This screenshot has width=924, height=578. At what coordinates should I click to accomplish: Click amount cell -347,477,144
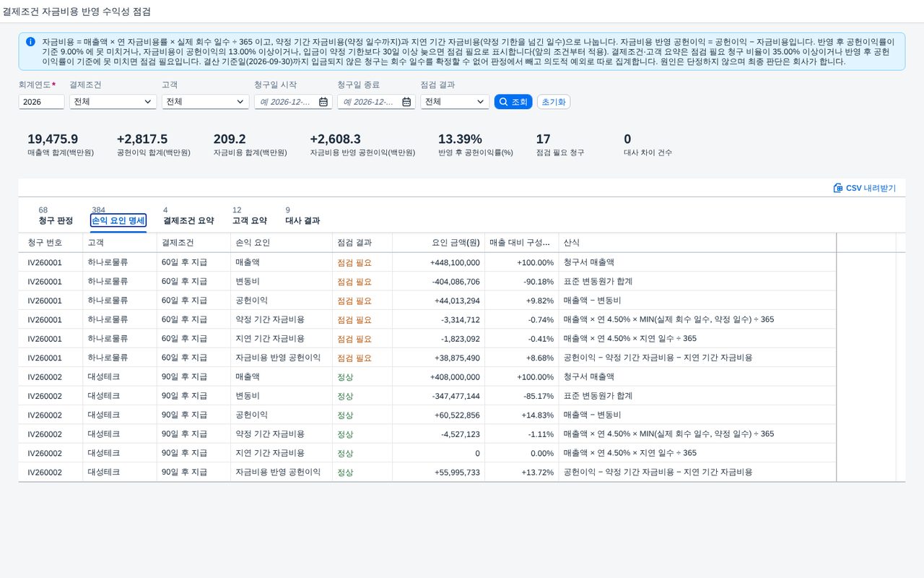point(456,396)
